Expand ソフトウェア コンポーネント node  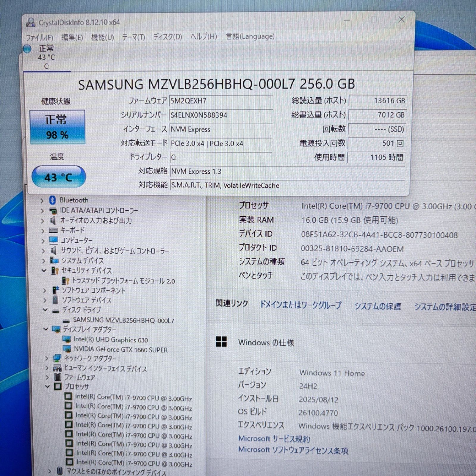[x=45, y=290]
